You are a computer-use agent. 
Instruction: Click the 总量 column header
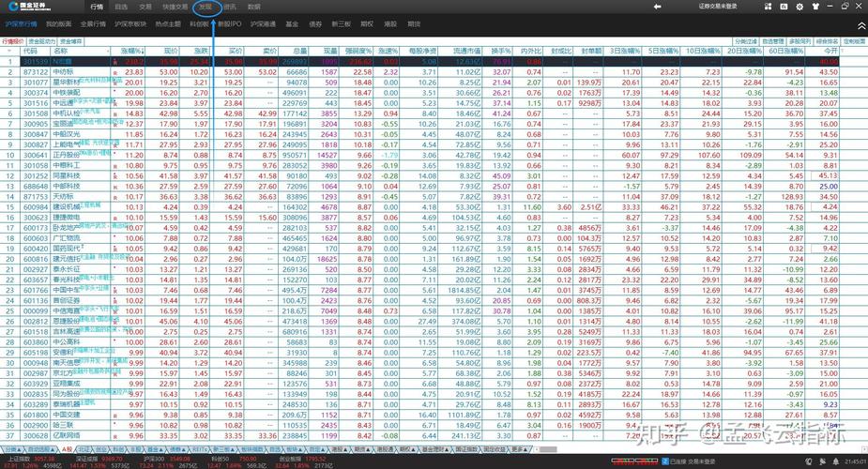tap(300, 51)
